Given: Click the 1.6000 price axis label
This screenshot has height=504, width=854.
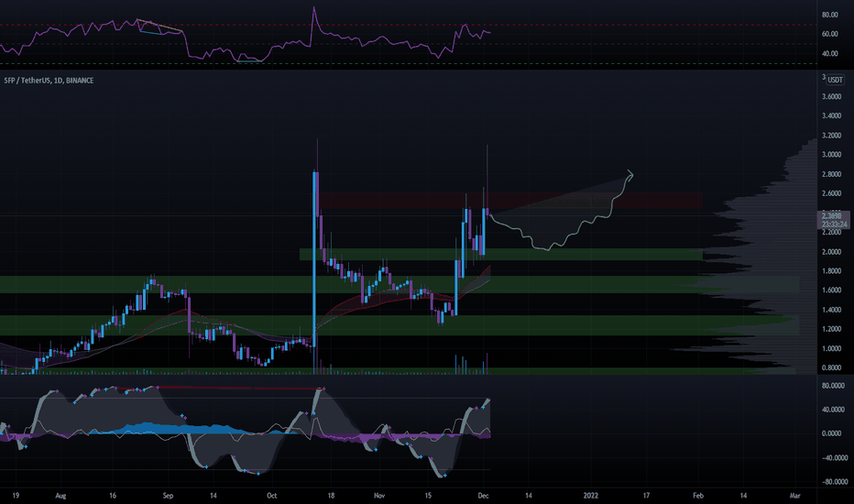Looking at the screenshot, I should (x=831, y=290).
